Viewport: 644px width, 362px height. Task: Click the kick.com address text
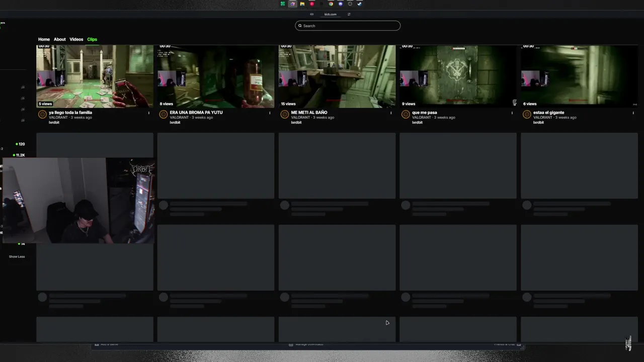click(331, 14)
